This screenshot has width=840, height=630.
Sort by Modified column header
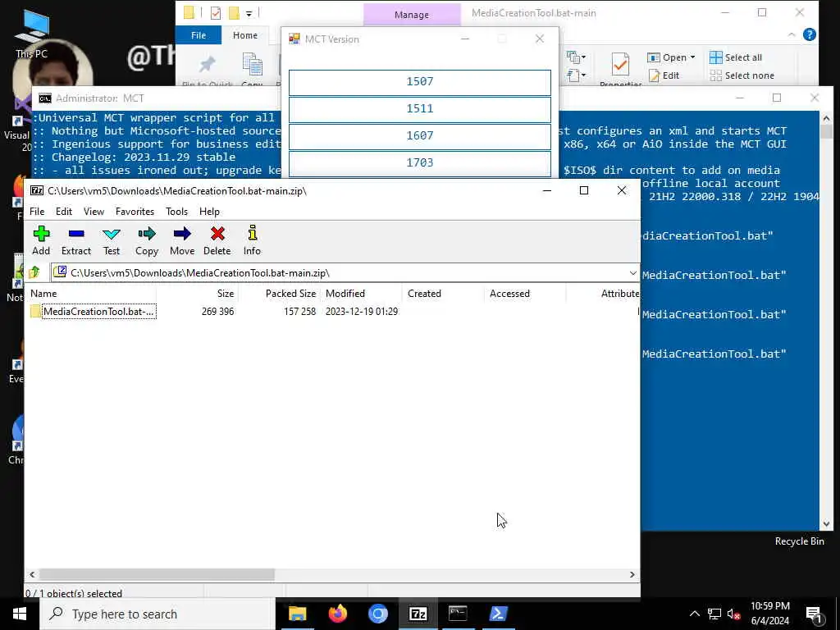point(362,294)
